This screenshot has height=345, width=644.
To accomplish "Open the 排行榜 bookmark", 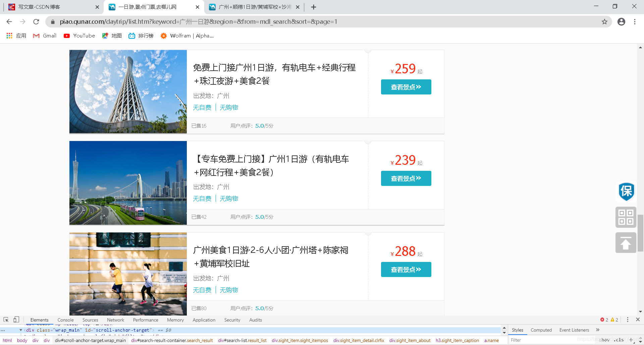I will click(x=141, y=36).
